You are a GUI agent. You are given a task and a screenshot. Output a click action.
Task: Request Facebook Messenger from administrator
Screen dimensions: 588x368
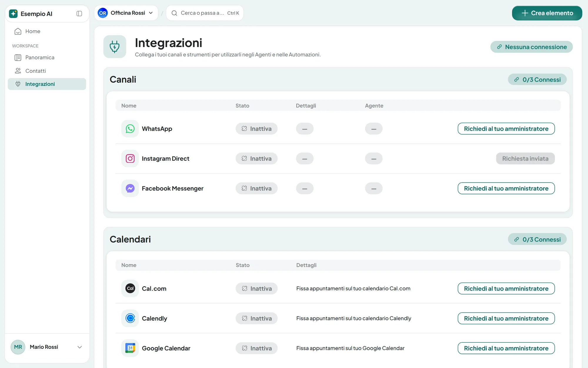tap(506, 188)
